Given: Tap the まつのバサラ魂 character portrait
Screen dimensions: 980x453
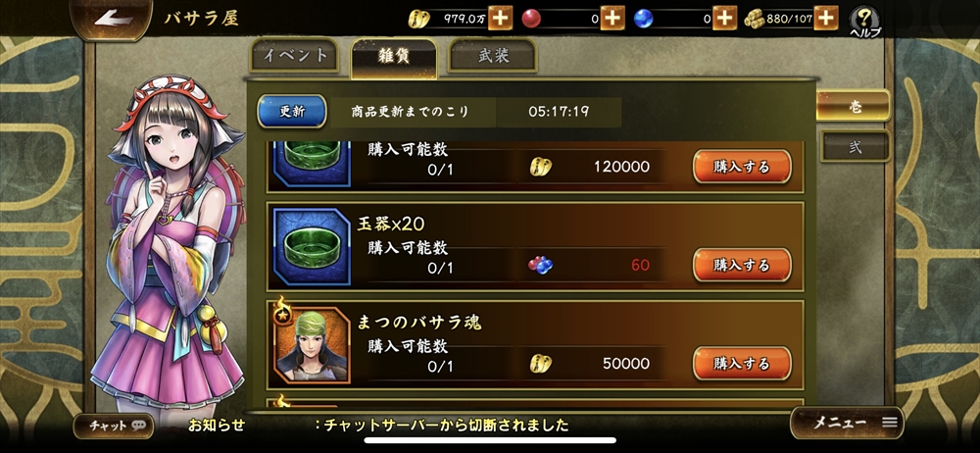Looking at the screenshot, I should (312, 345).
